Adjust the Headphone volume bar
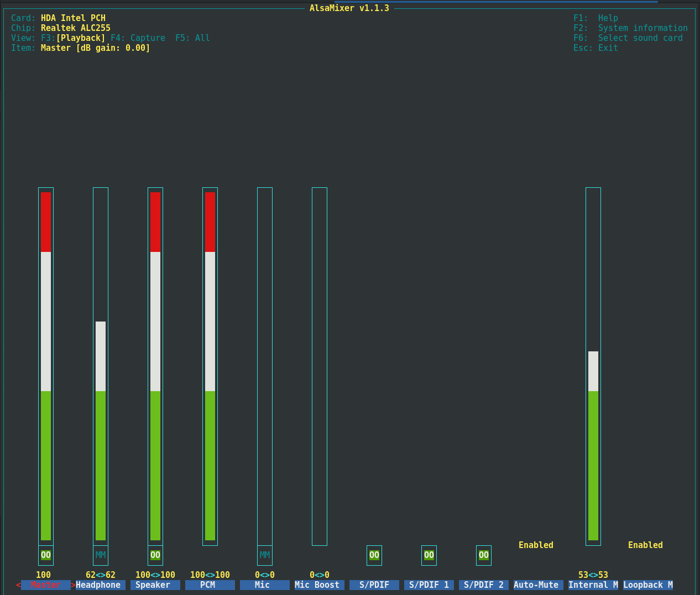The image size is (700, 595). [x=101, y=366]
